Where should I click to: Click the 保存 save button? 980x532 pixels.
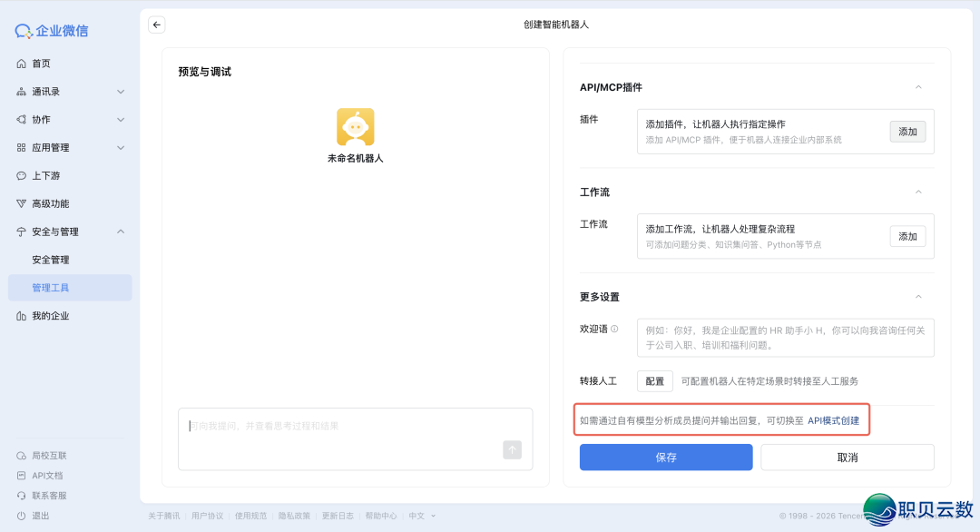(666, 457)
